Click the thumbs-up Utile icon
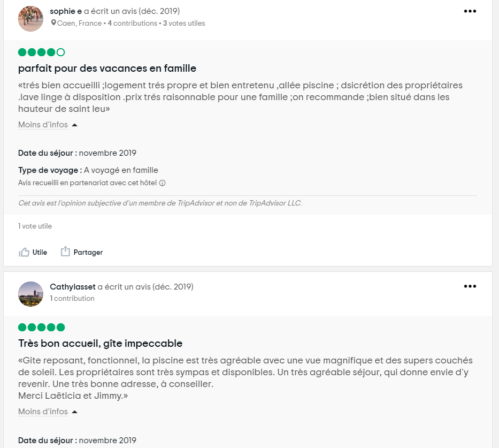The image size is (499, 448). tap(24, 252)
